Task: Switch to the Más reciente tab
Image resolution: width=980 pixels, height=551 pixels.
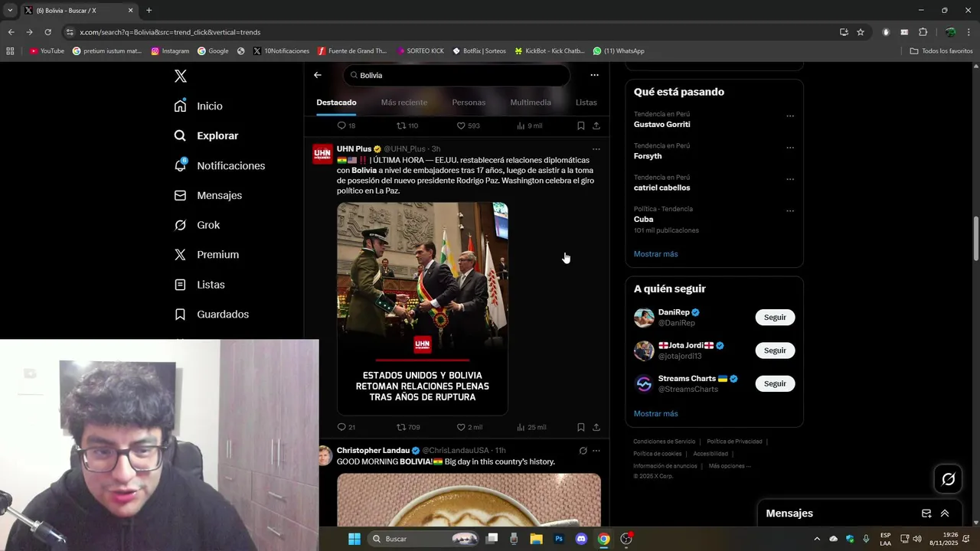Action: tap(404, 103)
